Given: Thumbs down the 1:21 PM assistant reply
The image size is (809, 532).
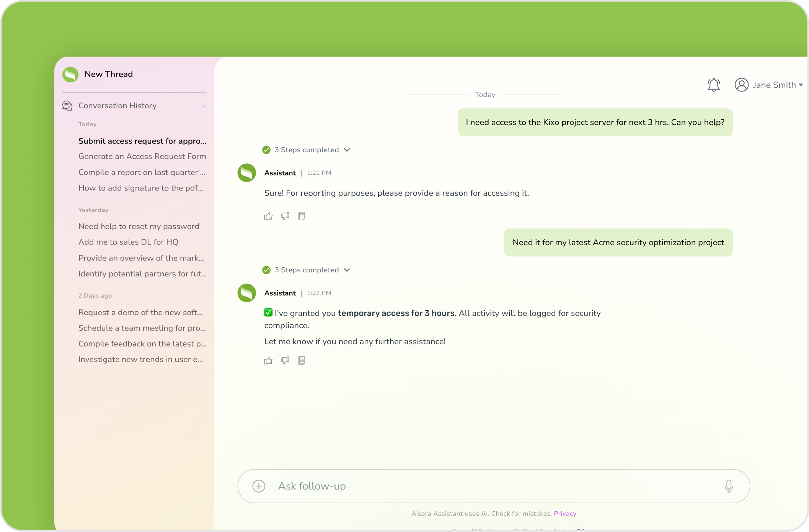Looking at the screenshot, I should tap(285, 216).
